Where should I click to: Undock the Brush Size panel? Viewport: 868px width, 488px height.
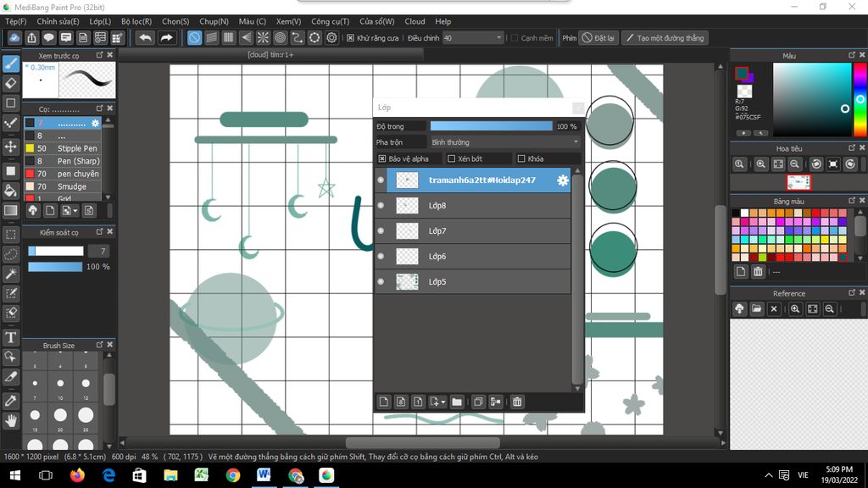[x=100, y=345]
